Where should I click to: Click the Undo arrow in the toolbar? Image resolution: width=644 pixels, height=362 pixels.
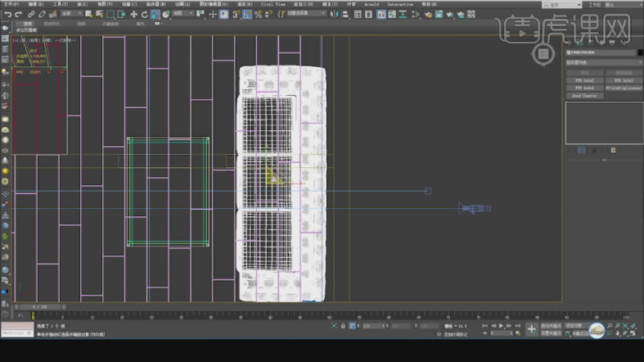pos(7,14)
